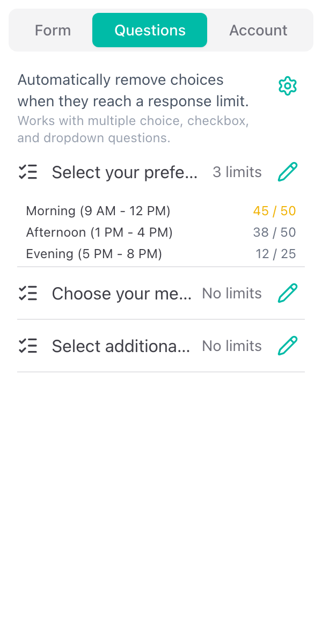Click checklist icon beside Select additional question

(28, 346)
